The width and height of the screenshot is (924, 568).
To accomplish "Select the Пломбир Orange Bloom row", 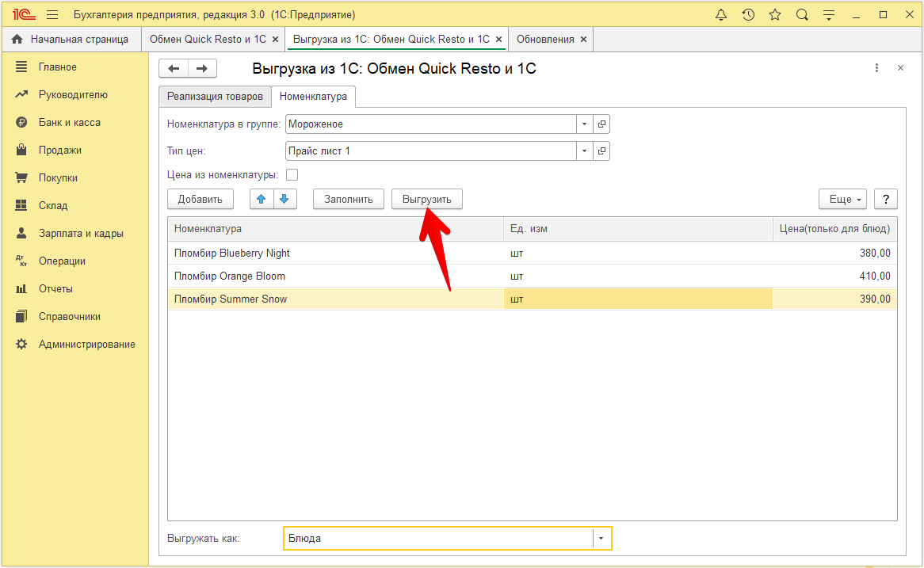I will coord(532,276).
